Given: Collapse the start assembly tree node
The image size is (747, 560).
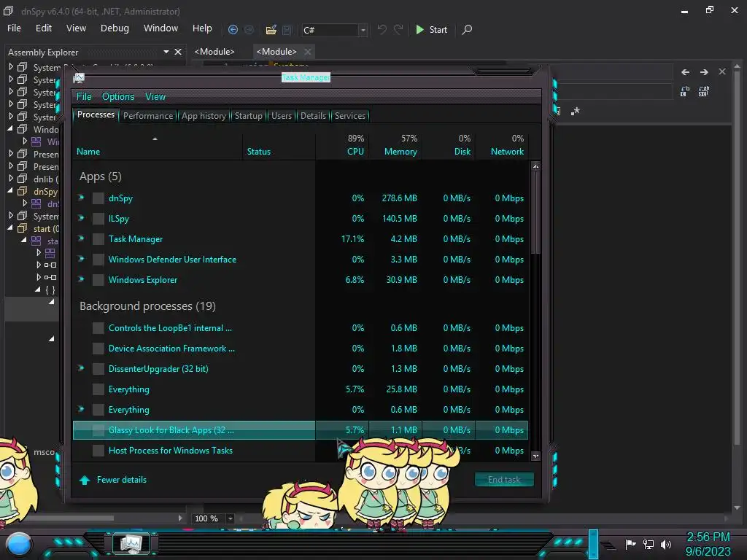Looking at the screenshot, I should click(10, 227).
